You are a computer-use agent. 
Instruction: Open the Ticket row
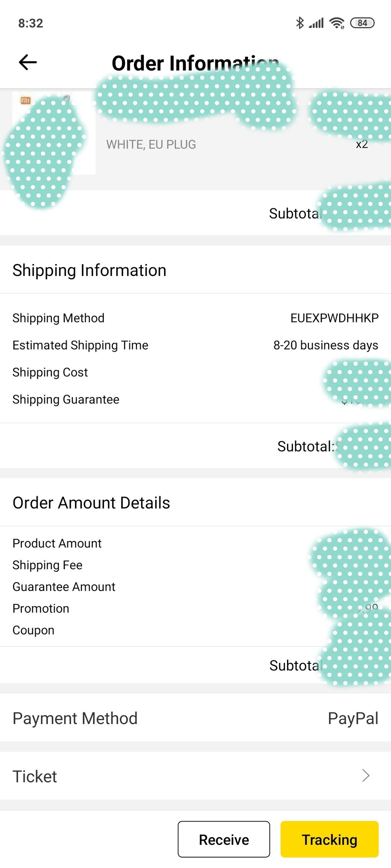click(195, 776)
